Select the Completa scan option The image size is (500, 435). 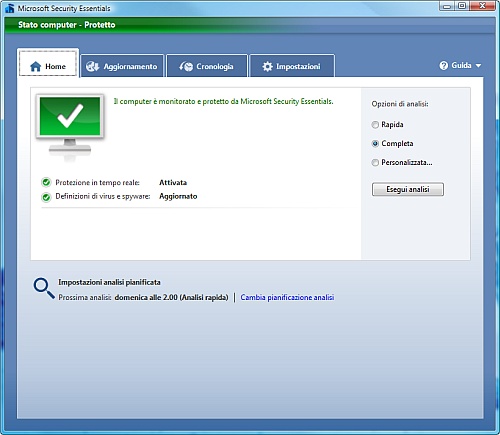375,144
